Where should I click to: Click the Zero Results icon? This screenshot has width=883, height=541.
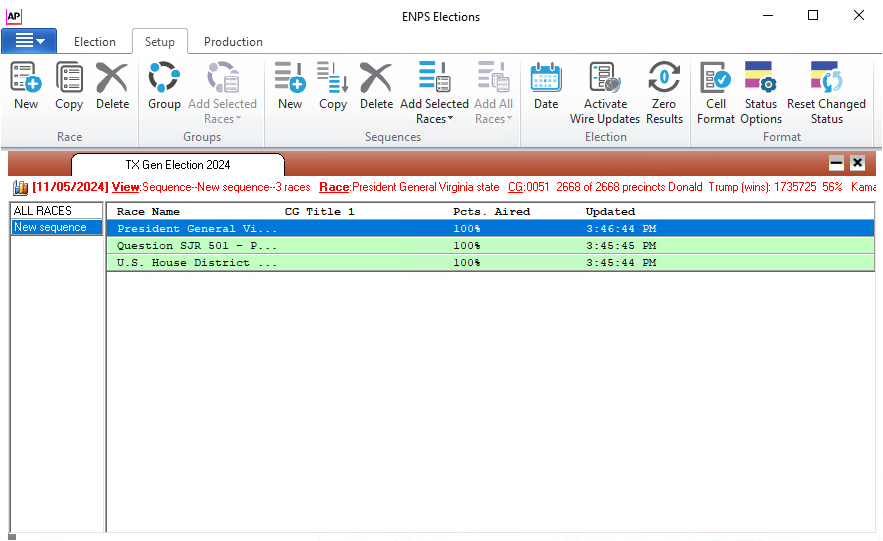(x=664, y=77)
